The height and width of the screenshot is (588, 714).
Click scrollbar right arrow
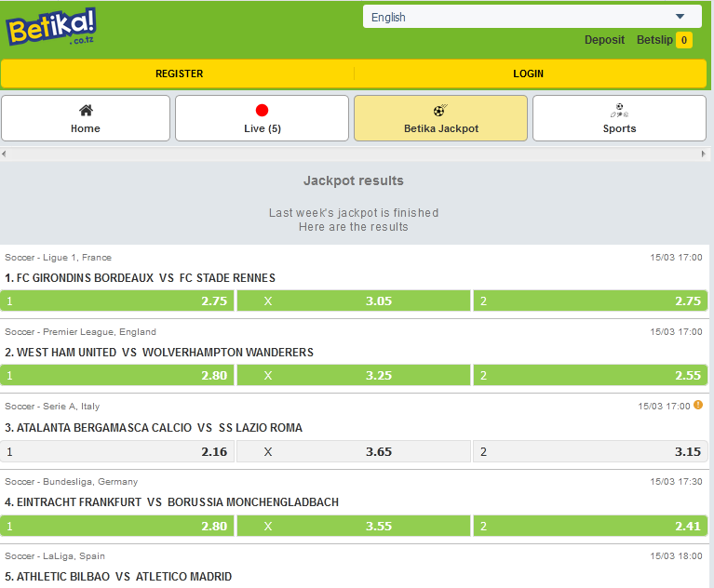(x=703, y=154)
